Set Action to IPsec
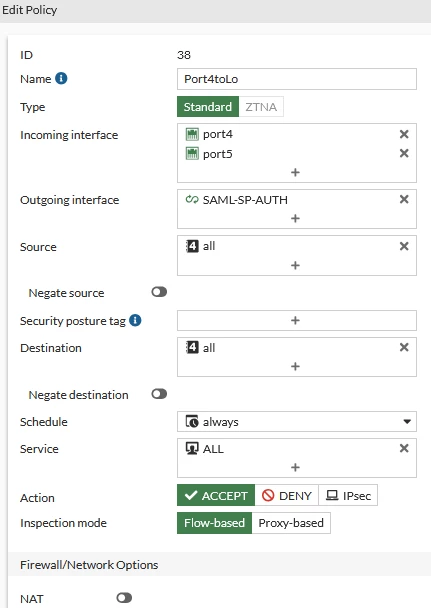431x608 pixels. 348,495
